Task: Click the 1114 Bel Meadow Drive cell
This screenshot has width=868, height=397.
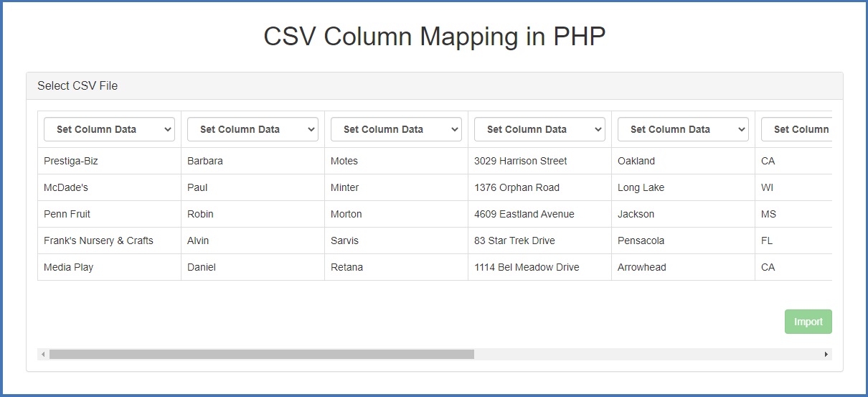Action: (x=539, y=267)
